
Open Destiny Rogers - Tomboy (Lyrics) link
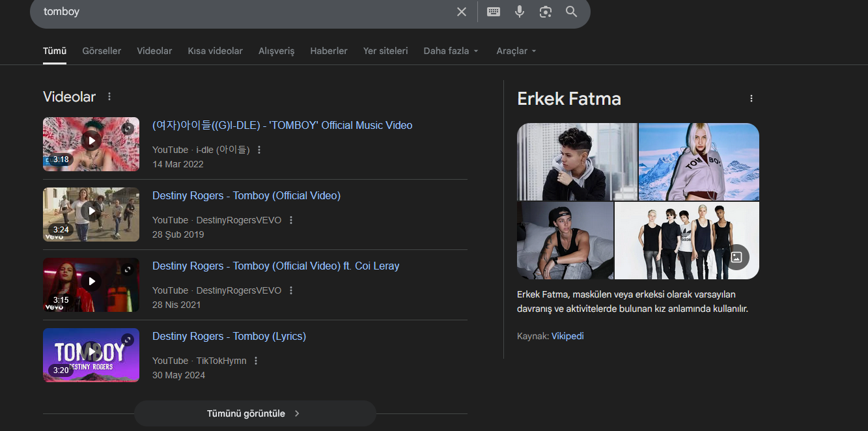[x=229, y=337]
